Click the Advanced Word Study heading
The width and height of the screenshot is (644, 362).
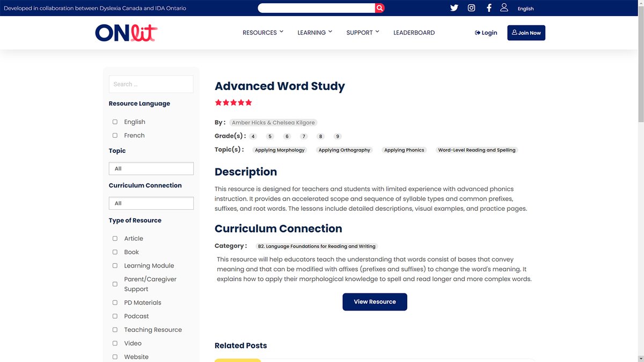(x=280, y=86)
